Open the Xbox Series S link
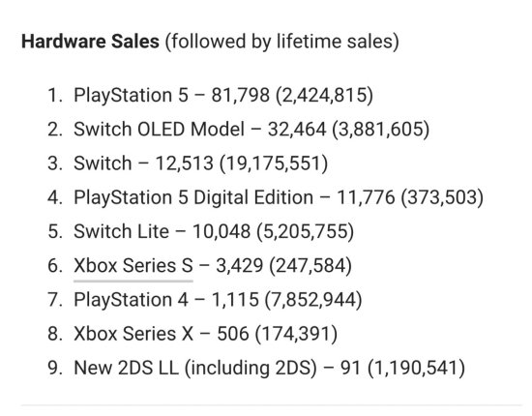 click(x=133, y=265)
